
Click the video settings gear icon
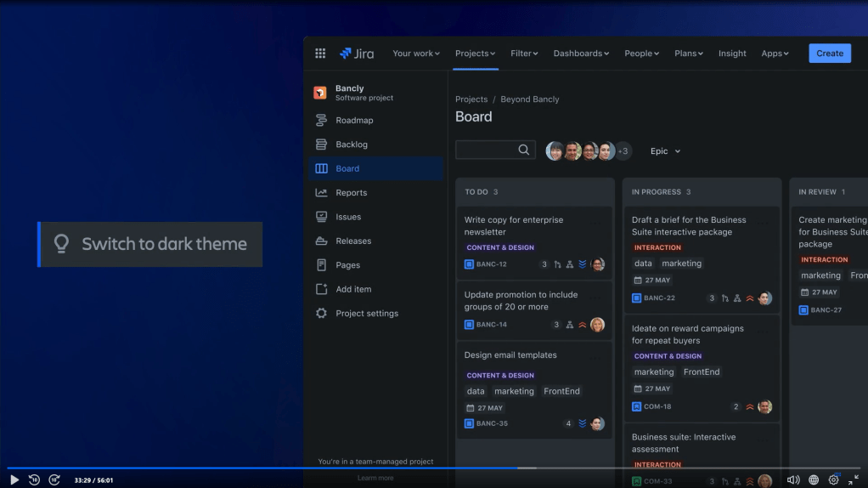pos(833,479)
